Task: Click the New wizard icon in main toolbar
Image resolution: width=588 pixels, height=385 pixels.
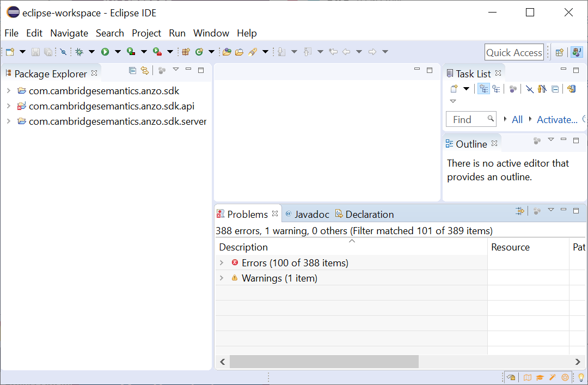Action: [10, 52]
